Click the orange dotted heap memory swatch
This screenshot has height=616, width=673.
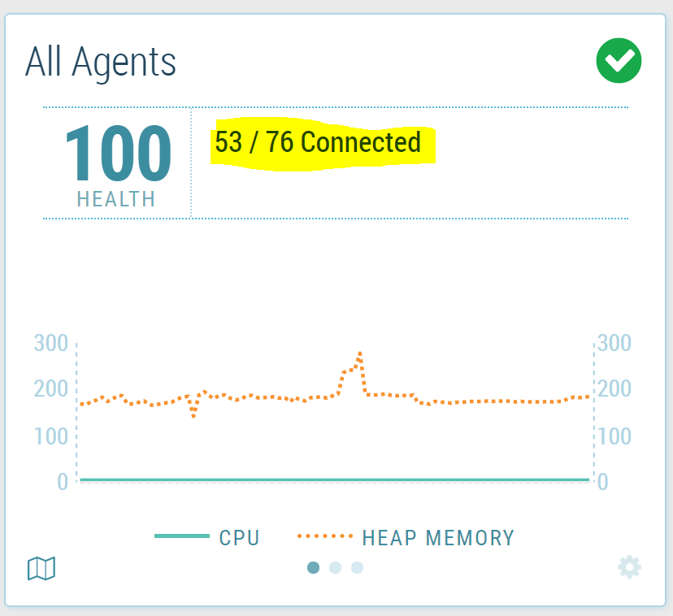pyautogui.click(x=325, y=536)
